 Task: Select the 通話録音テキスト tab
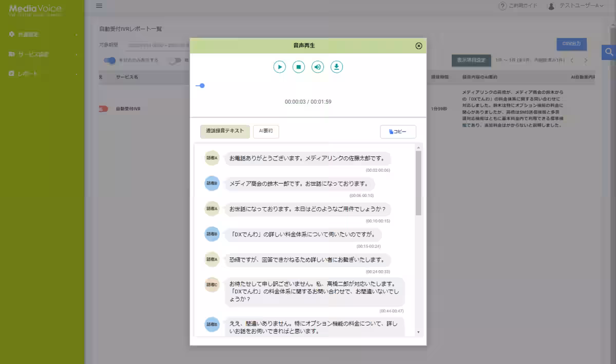click(x=224, y=132)
